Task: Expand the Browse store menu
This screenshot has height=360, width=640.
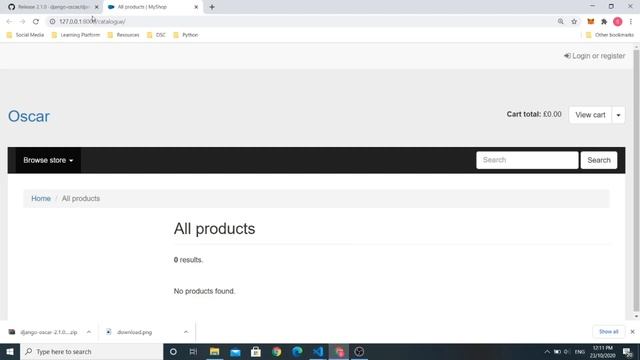Action: point(48,160)
